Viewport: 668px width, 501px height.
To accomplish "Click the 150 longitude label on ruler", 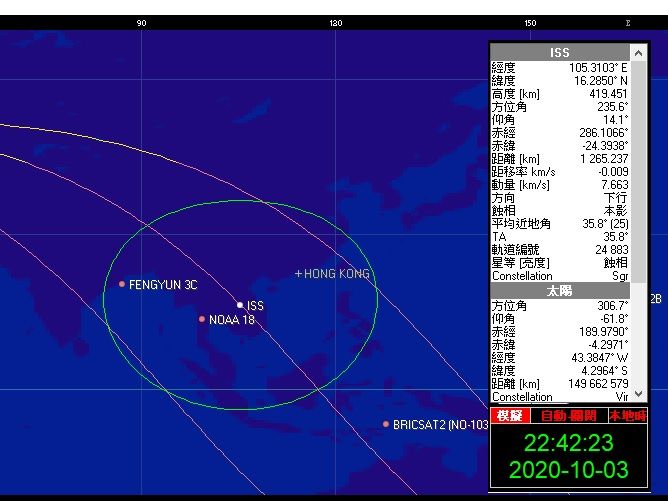I will pyautogui.click(x=530, y=23).
